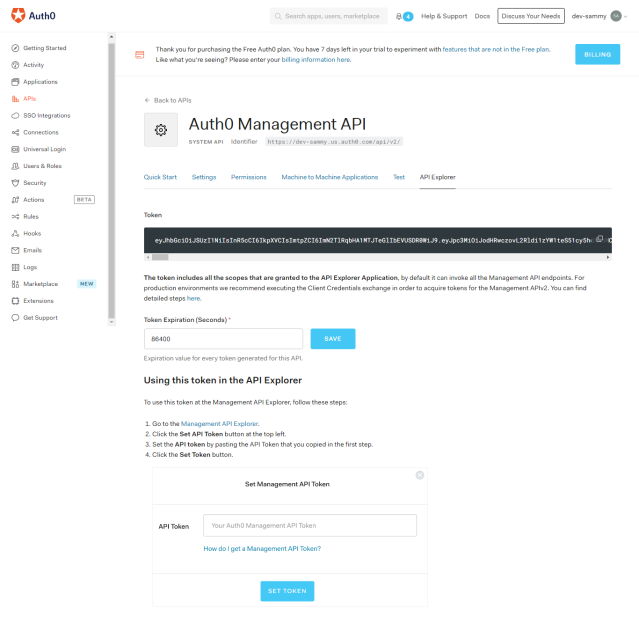Open the Settings tab
This screenshot has width=639, height=630.
(x=204, y=177)
